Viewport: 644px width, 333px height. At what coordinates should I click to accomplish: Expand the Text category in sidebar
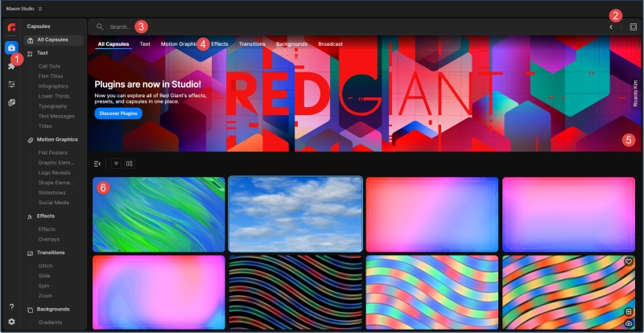pos(43,53)
